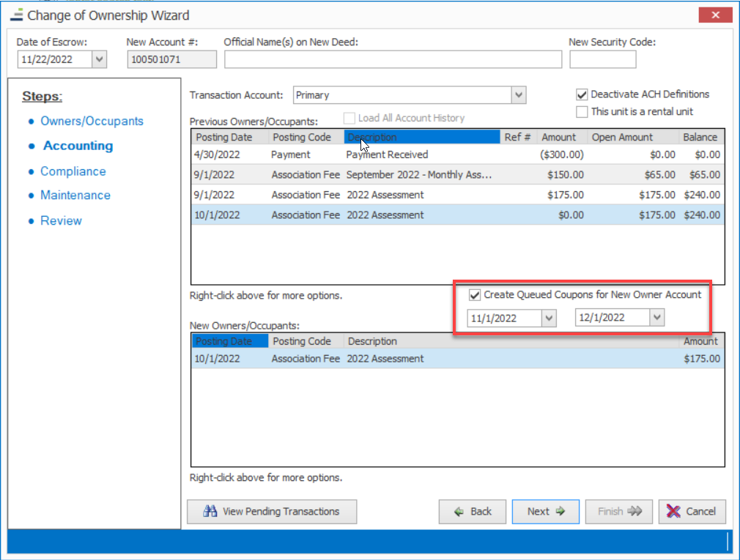Screen dimensions: 740x560
Task: Toggle Create Queued Coupons for New Owner Account
Action: (475, 295)
